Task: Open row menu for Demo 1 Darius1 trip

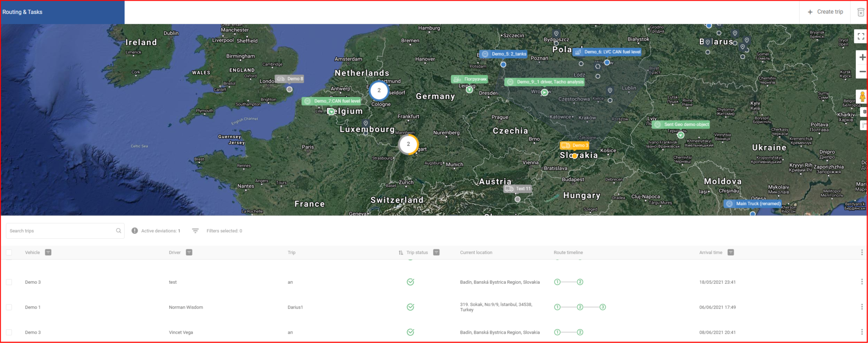Action: 862,307
